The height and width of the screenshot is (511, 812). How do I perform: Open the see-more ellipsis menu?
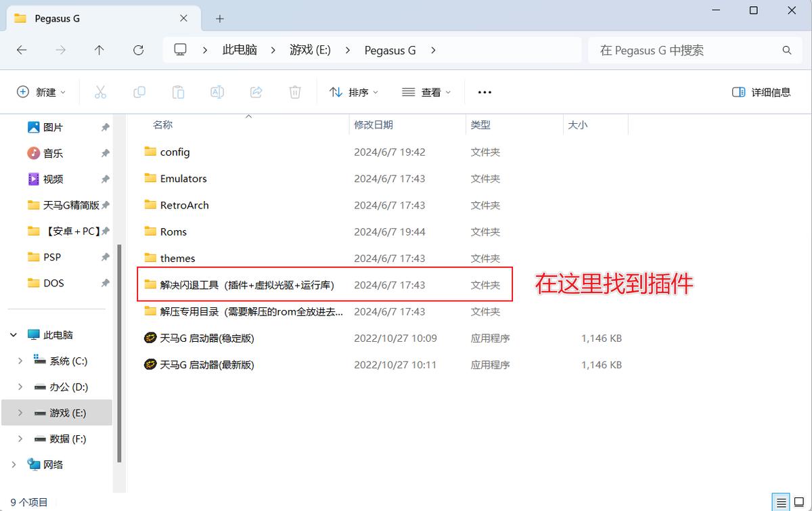click(484, 92)
